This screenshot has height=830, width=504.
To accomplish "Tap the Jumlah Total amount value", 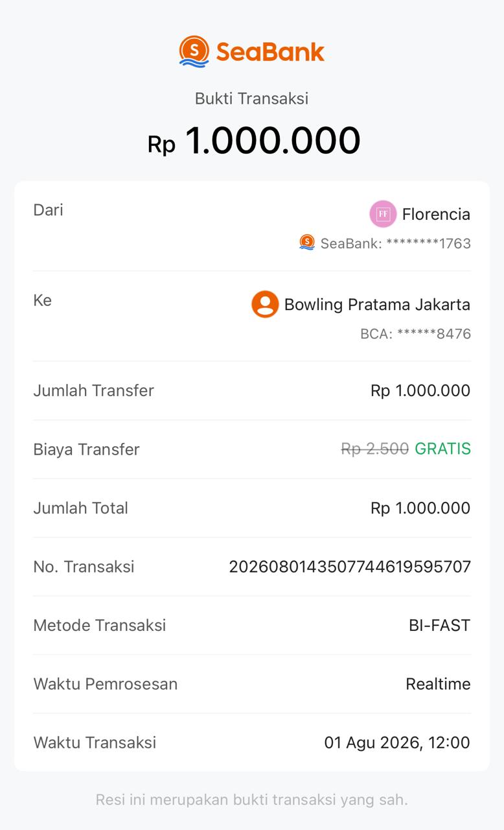I will 420,508.
